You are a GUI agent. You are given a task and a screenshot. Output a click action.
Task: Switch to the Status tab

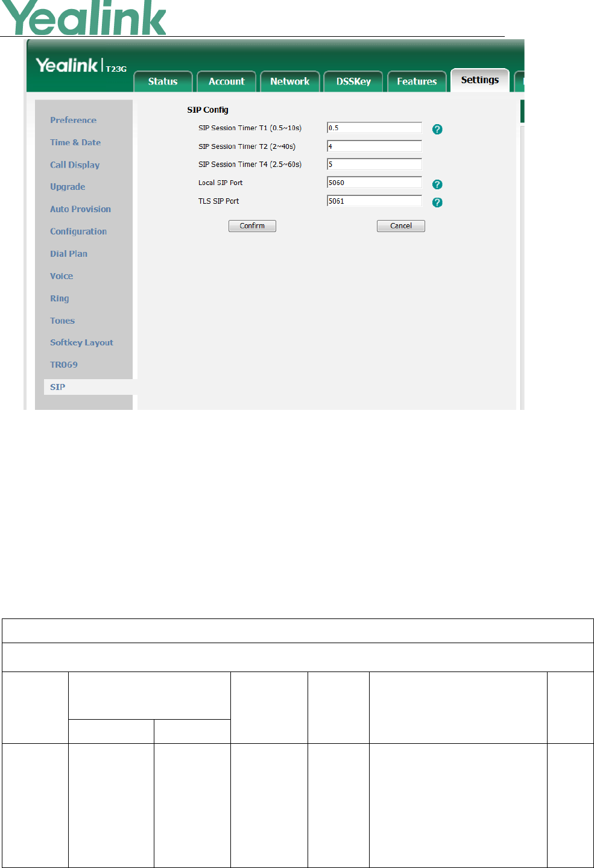coord(163,81)
